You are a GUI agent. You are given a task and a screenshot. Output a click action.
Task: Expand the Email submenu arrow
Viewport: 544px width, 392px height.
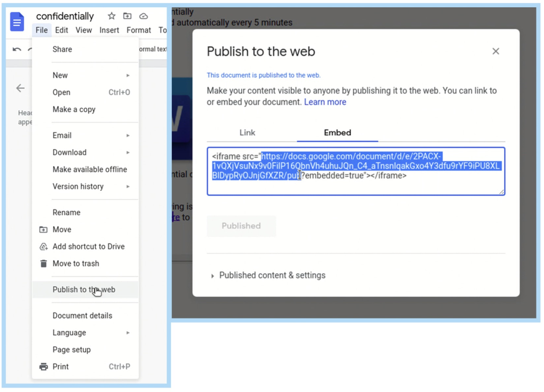coord(128,135)
